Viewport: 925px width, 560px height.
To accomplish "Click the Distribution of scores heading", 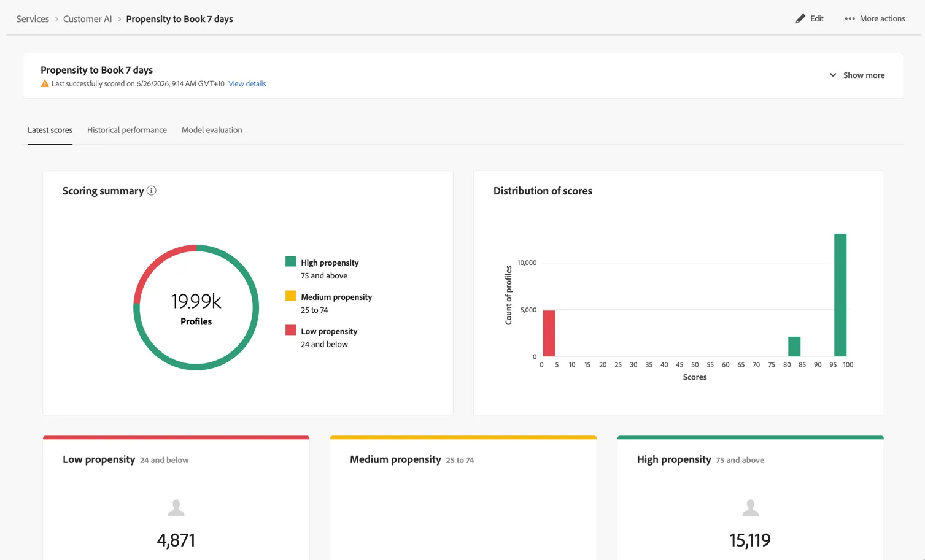I will (x=543, y=191).
